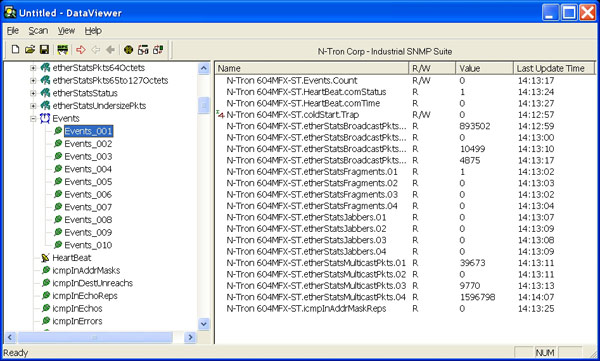Screen dimensions: 600x361
Task: Open the File menu
Action: pyautogui.click(x=13, y=31)
